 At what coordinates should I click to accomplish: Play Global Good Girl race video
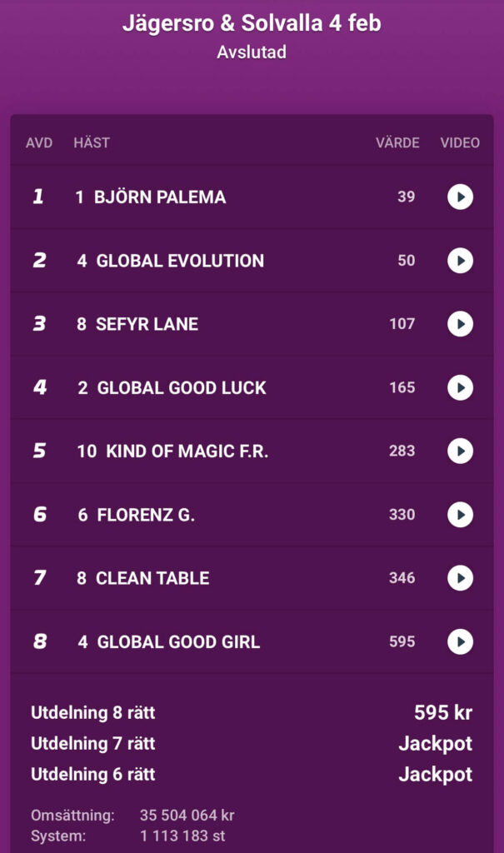(460, 641)
